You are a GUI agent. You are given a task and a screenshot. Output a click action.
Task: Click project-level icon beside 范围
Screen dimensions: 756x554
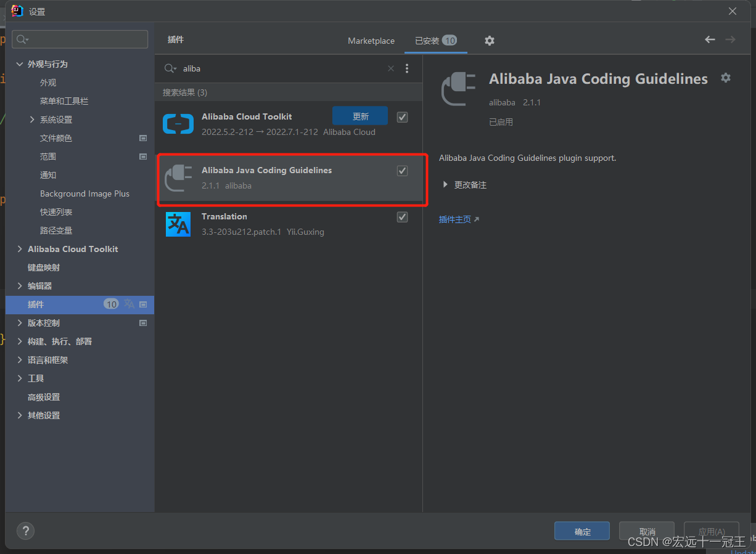click(143, 157)
